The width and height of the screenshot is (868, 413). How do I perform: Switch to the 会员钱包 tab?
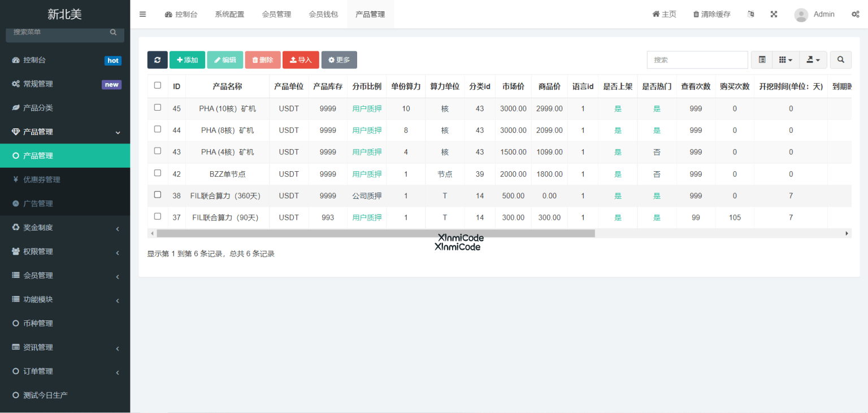(323, 14)
